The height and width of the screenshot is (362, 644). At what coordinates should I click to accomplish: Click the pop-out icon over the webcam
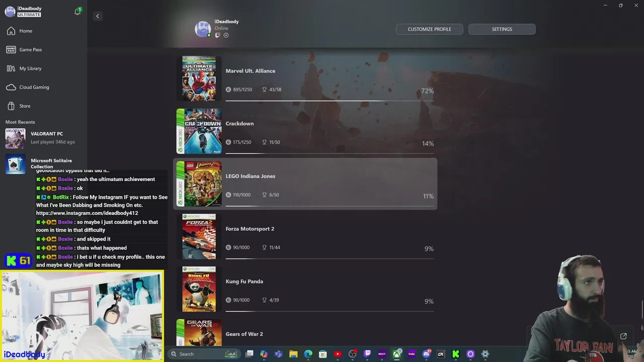(x=623, y=336)
